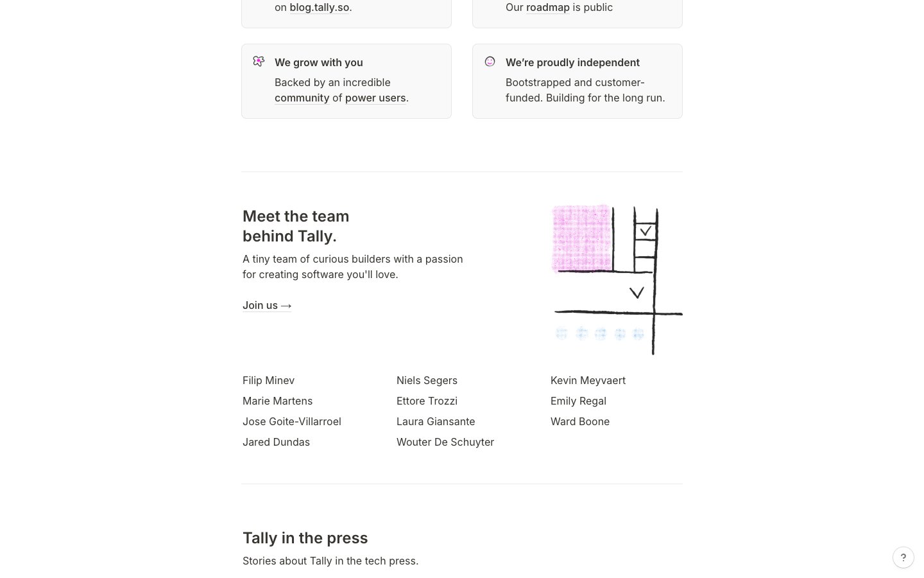
Task: Click Emily Regal in the team list
Action: [578, 401]
